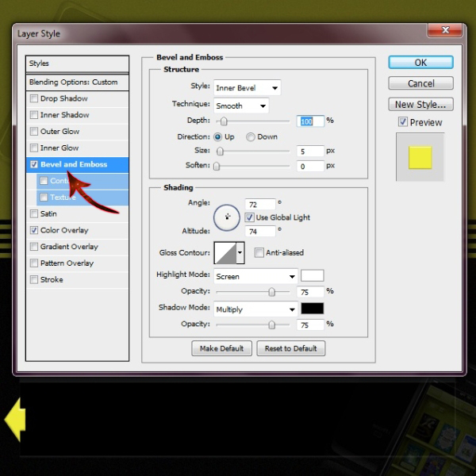
Task: Click the Shadow opacity slider handle
Action: pyautogui.click(x=271, y=324)
